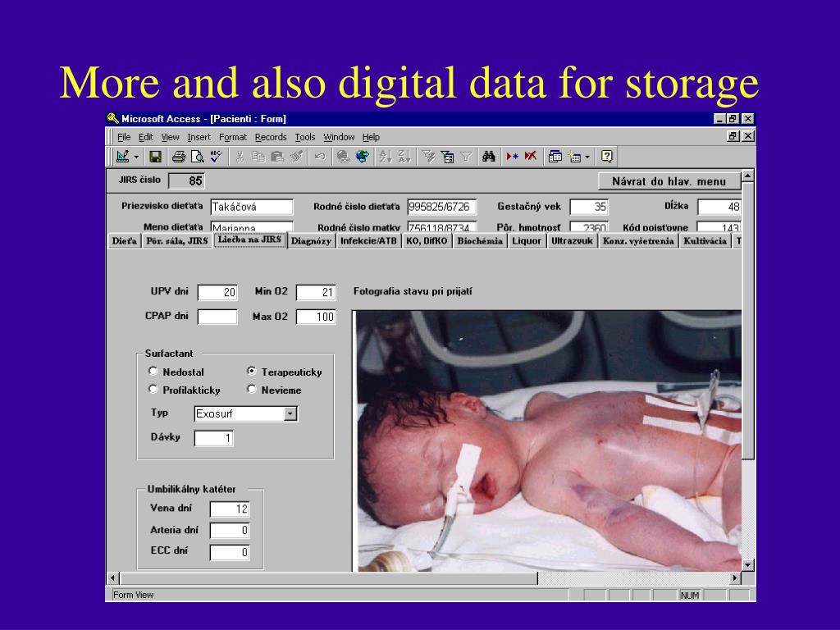Select the Terapeuticky surfactant option

(252, 371)
